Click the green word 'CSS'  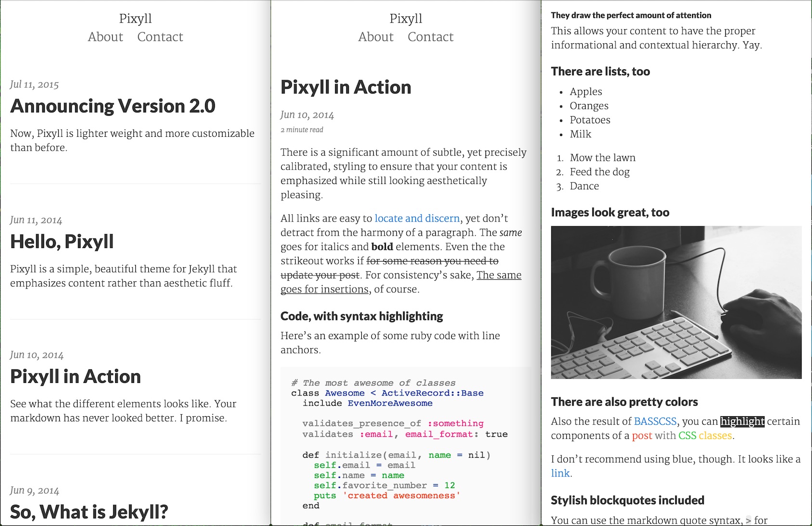pyautogui.click(x=687, y=435)
